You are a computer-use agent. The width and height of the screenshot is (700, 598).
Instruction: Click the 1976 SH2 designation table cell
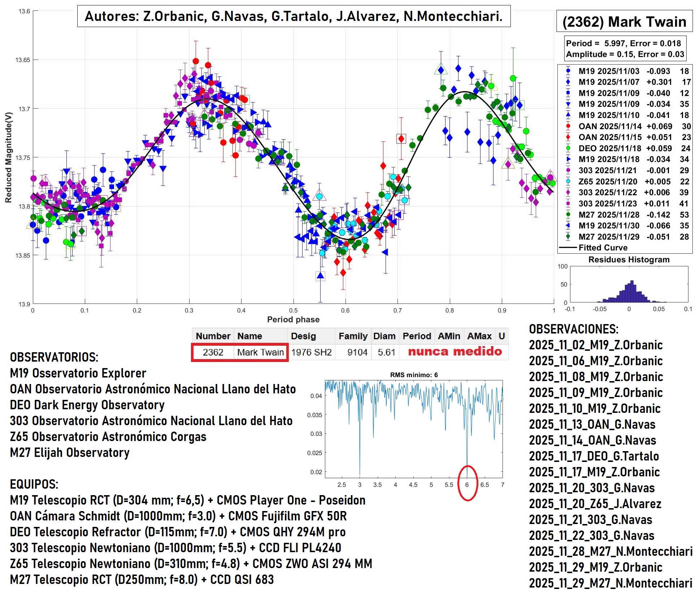311,352
